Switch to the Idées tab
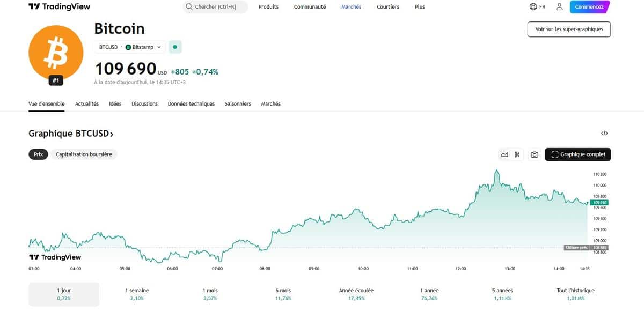The image size is (644, 311). 115,104
